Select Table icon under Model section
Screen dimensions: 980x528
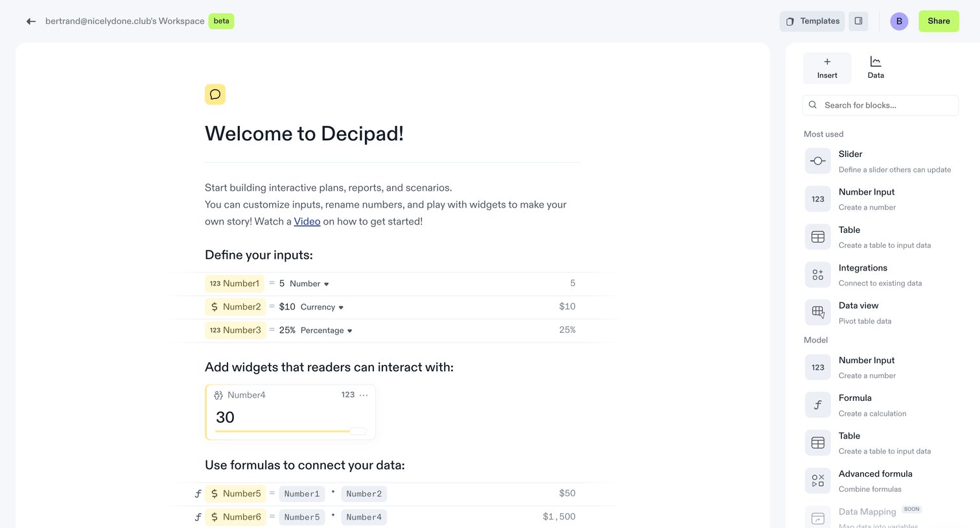[x=818, y=443]
